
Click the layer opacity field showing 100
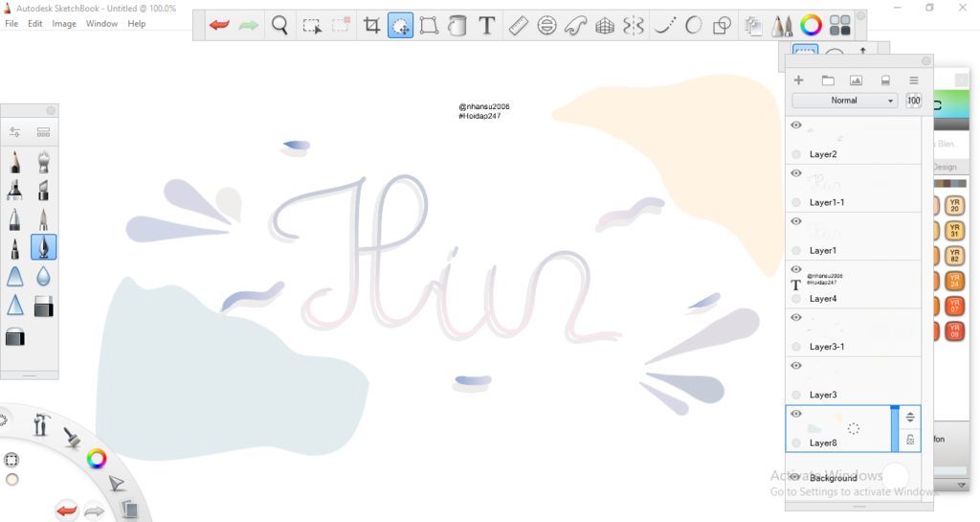(913, 100)
